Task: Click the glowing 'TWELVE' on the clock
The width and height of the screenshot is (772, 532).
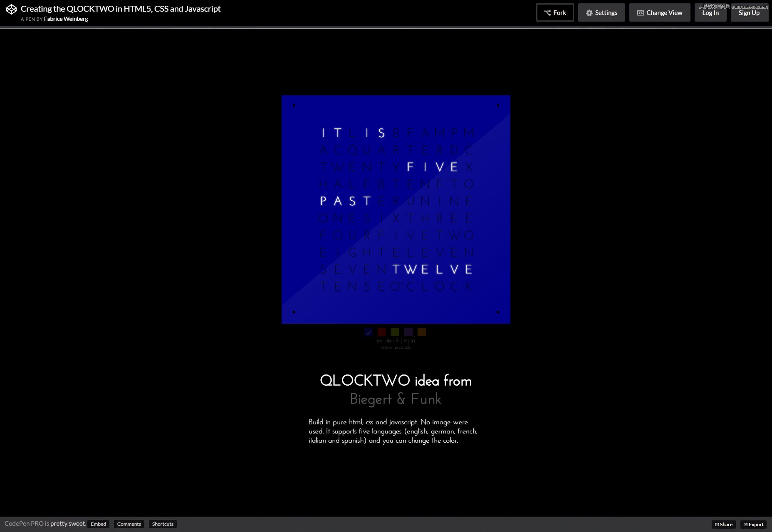Action: point(433,269)
